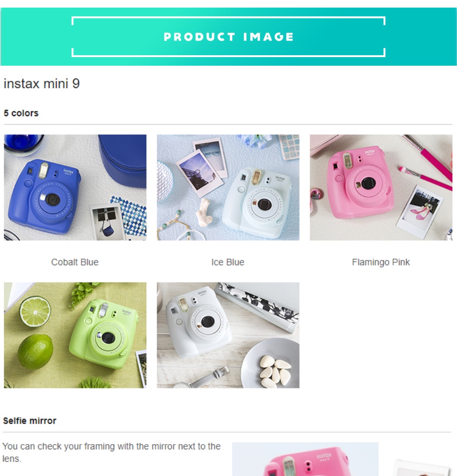
Task: Select the 5 colors section heading
Action: point(21,113)
